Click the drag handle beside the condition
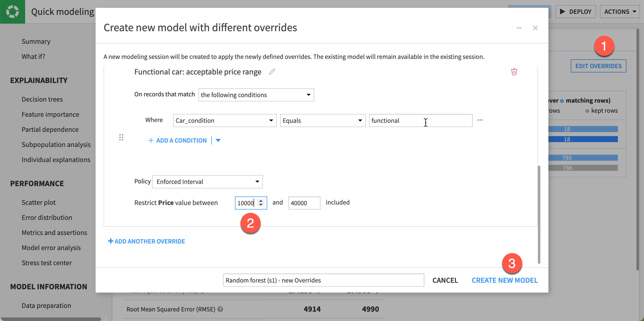 tap(121, 137)
